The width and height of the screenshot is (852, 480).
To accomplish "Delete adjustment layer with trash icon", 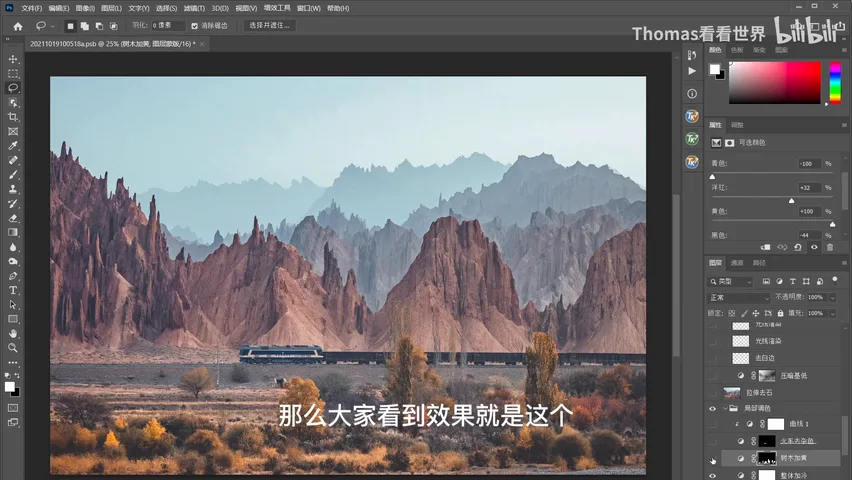I will coord(830,247).
